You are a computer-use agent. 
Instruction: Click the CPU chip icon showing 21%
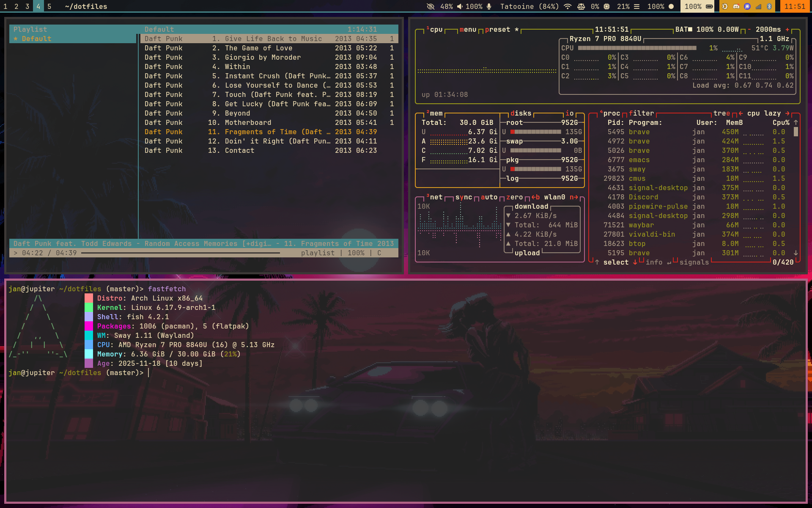pyautogui.click(x=606, y=6)
